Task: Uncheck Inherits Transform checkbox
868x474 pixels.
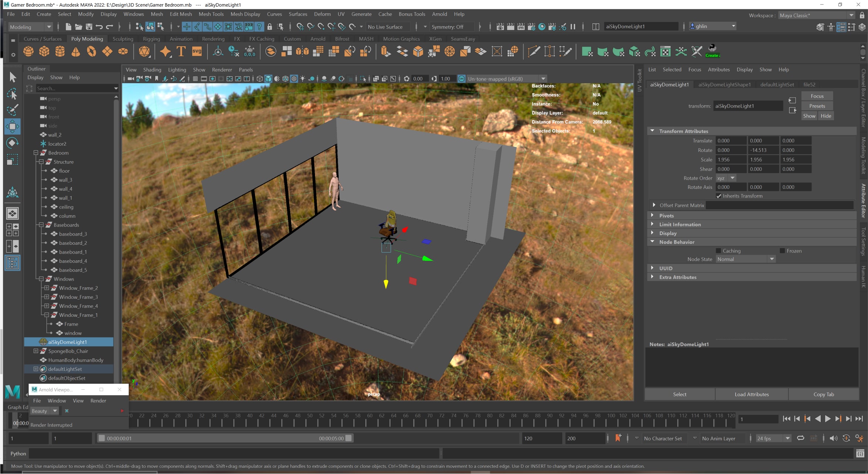Action: tap(719, 196)
